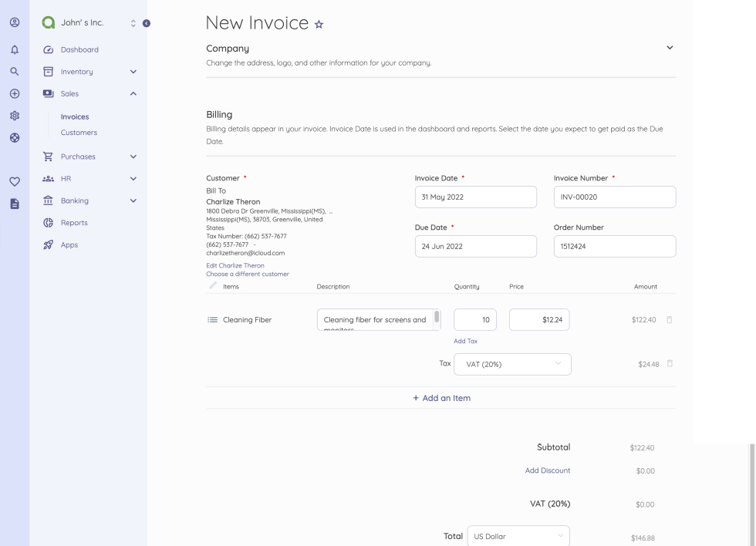Go to Reports in the sidebar
The height and width of the screenshot is (546, 756).
pyautogui.click(x=74, y=223)
